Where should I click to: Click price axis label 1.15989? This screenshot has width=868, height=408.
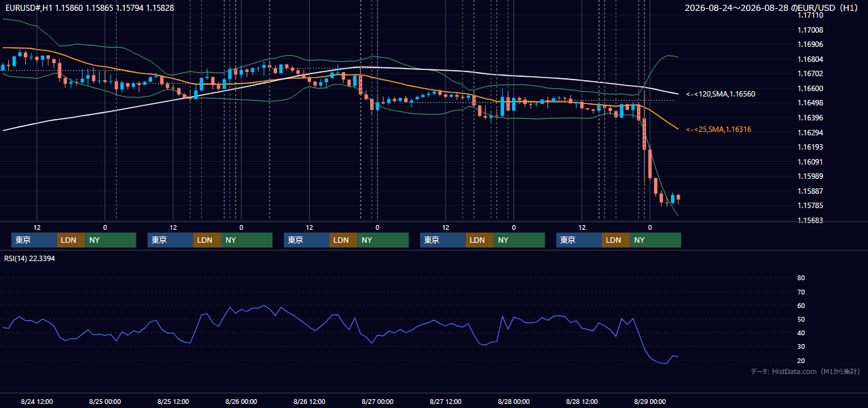(x=810, y=176)
